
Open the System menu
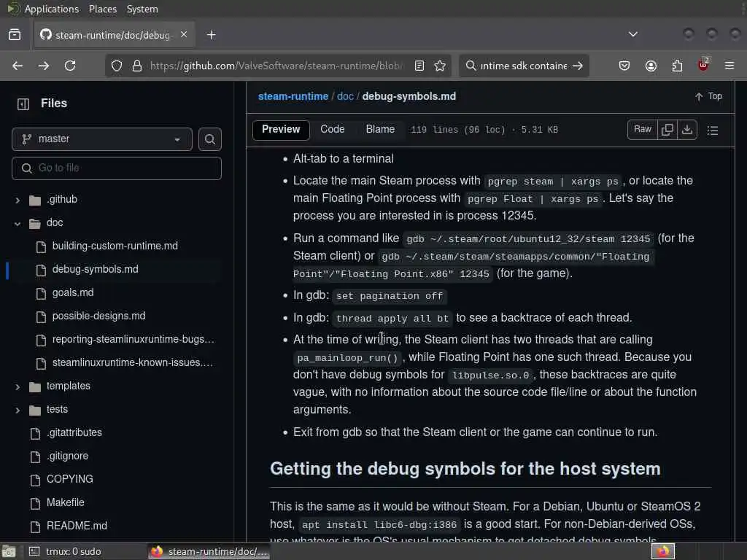point(142,9)
